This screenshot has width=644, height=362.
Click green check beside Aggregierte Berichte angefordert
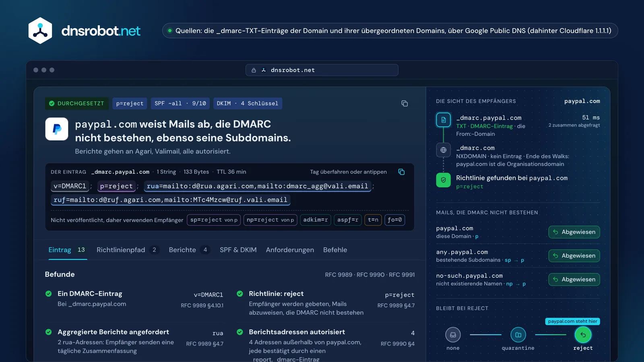coord(49,332)
